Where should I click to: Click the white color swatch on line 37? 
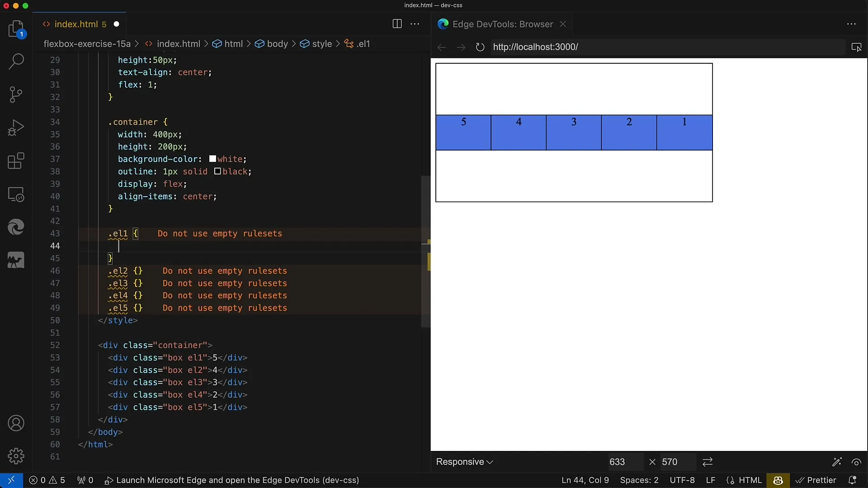212,159
